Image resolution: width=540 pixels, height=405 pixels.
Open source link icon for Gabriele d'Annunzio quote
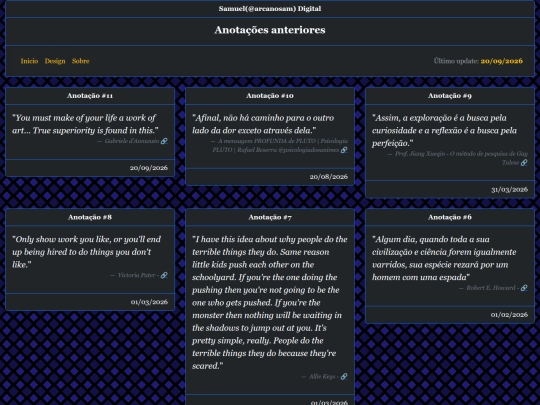[x=164, y=141]
